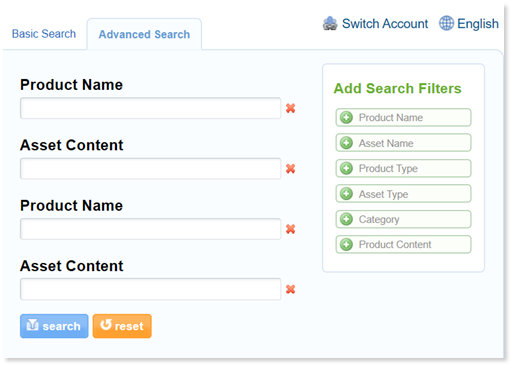Remove the second Asset Content filter with red X
Viewport: 513px width, 367px height.
[x=290, y=289]
